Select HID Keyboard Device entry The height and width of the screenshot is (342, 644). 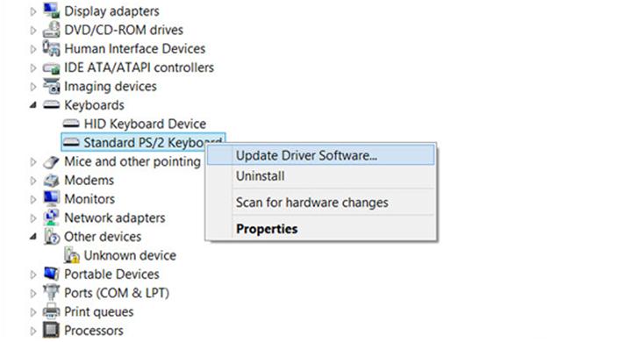coord(145,124)
